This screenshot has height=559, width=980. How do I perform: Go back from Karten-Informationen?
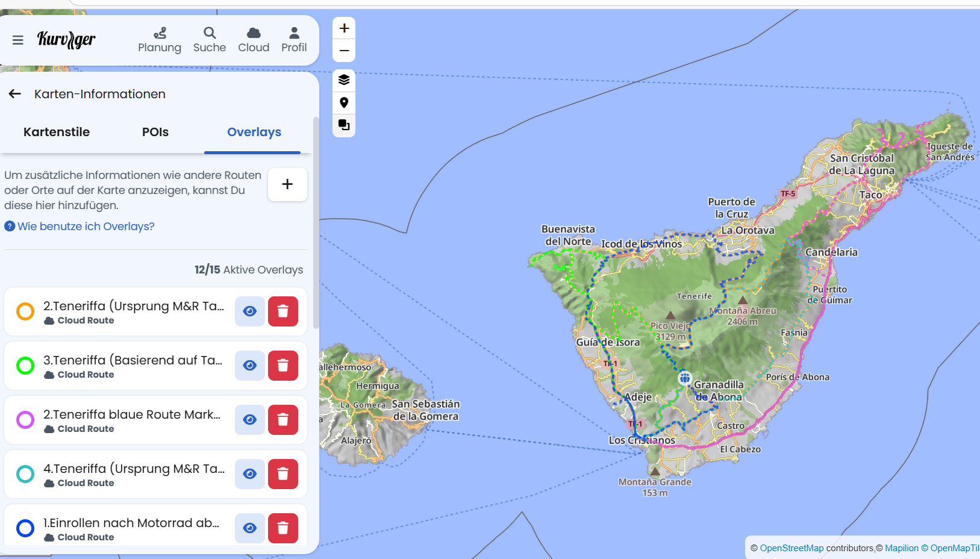pyautogui.click(x=15, y=94)
